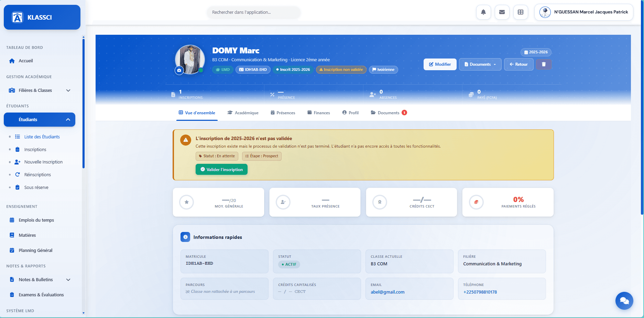Click the 2025-2026 year badge
This screenshot has height=318, width=644.
[536, 52]
